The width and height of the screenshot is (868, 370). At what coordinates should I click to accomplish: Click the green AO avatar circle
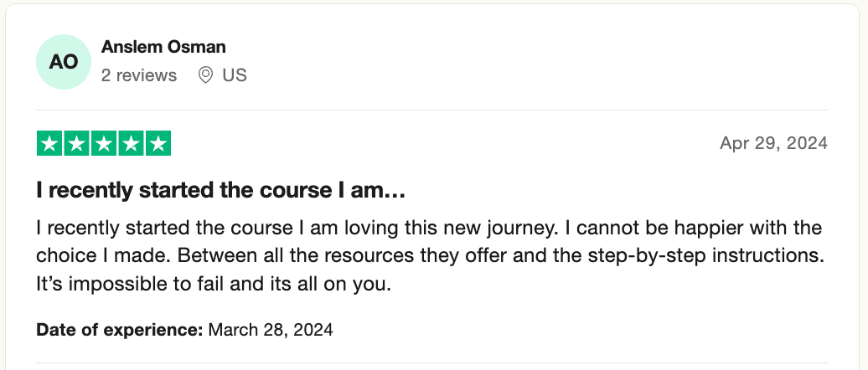coord(64,62)
